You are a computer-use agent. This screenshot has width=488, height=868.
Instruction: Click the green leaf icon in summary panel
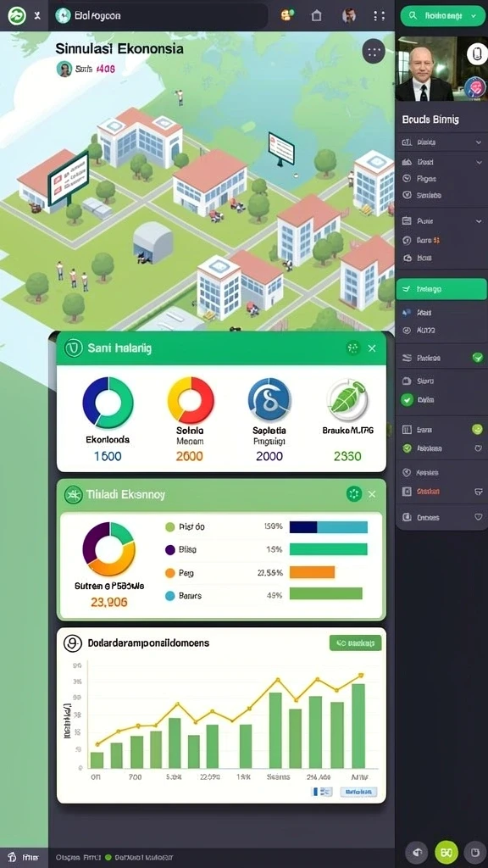point(347,400)
